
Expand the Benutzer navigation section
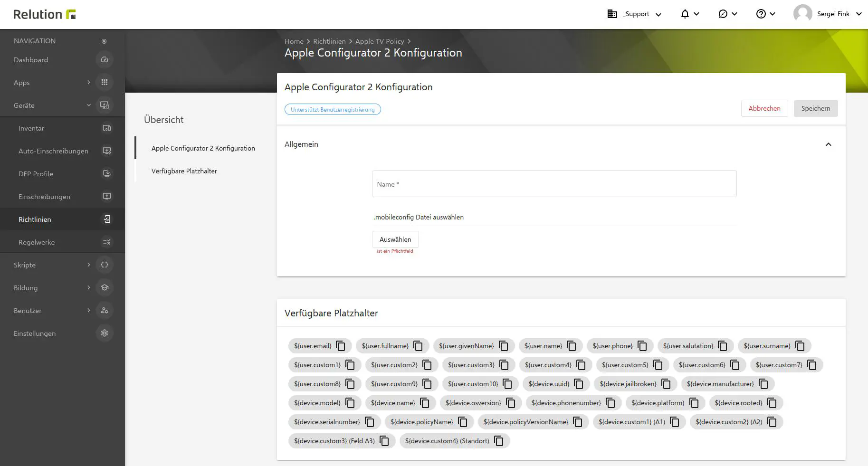pyautogui.click(x=89, y=311)
